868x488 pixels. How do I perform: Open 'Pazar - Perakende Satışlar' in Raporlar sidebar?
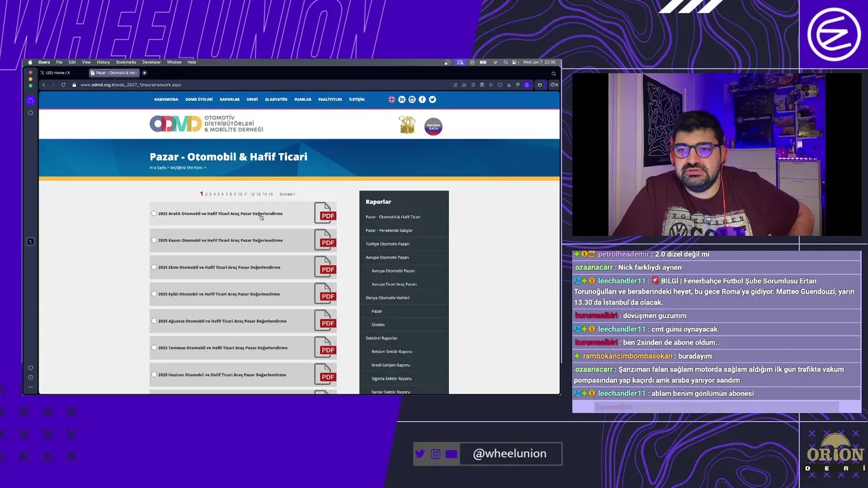pos(389,230)
